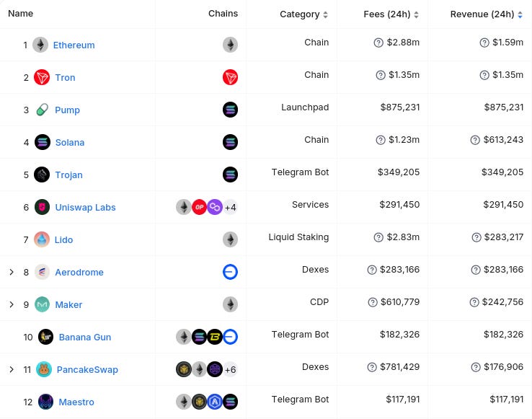Click Maestro revenue value $117,191

pyautogui.click(x=507, y=400)
